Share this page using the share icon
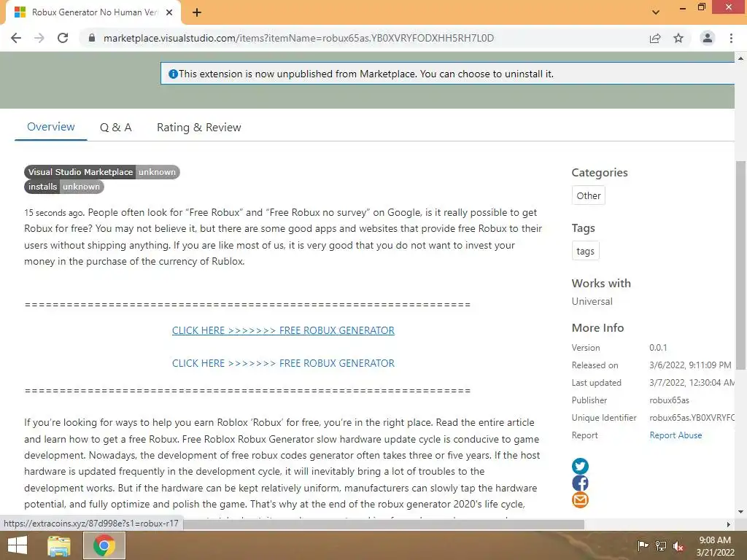747x560 pixels. [x=655, y=38]
